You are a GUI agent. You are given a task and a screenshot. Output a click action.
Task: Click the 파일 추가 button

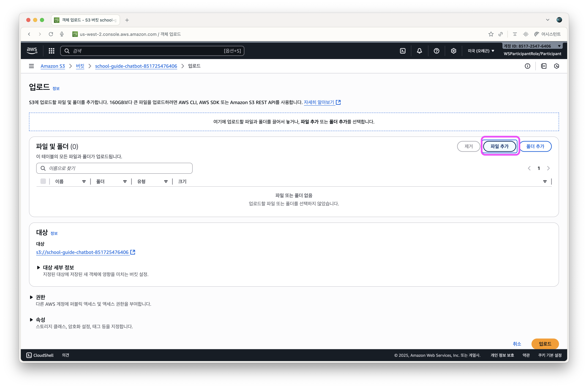500,146
